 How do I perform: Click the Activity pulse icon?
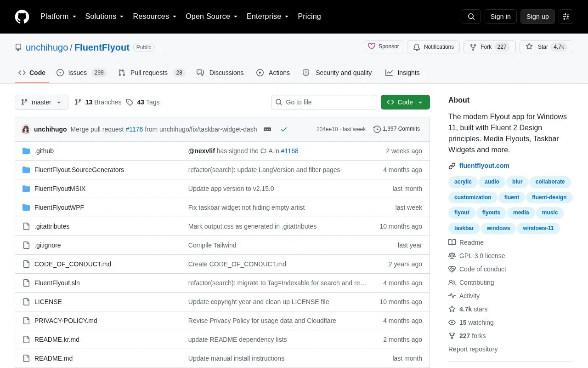[452, 296]
